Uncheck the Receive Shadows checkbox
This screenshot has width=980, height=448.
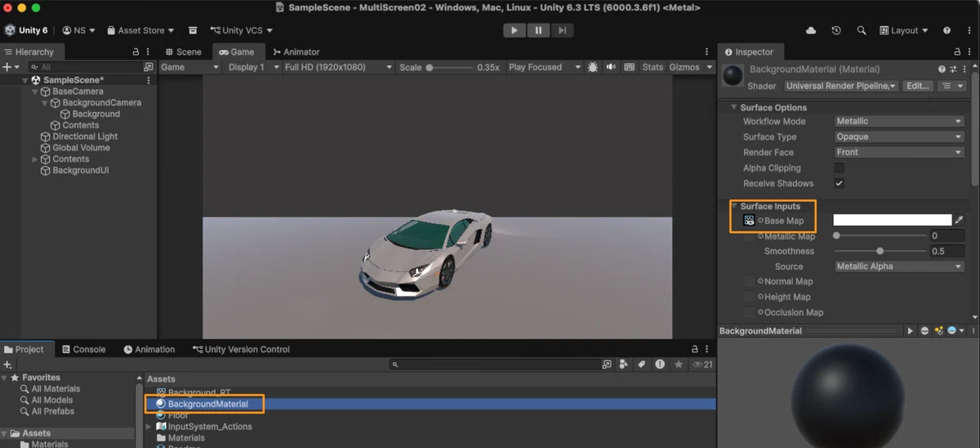pyautogui.click(x=839, y=183)
